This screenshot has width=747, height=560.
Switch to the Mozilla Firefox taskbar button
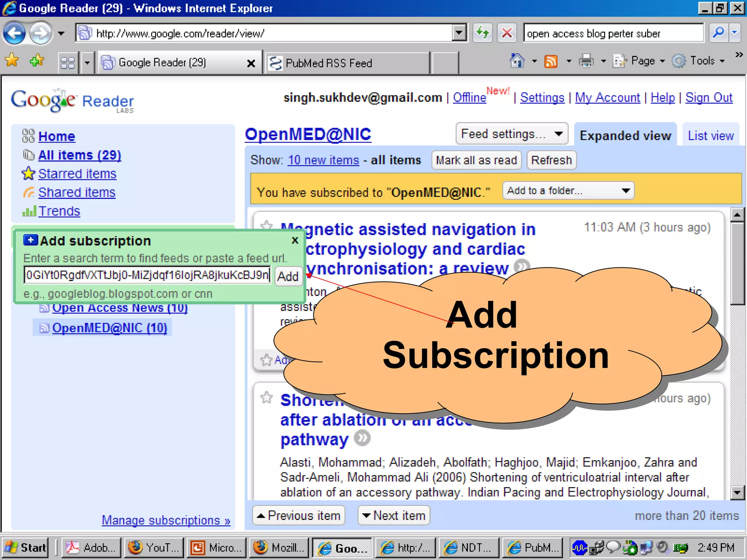(x=279, y=548)
